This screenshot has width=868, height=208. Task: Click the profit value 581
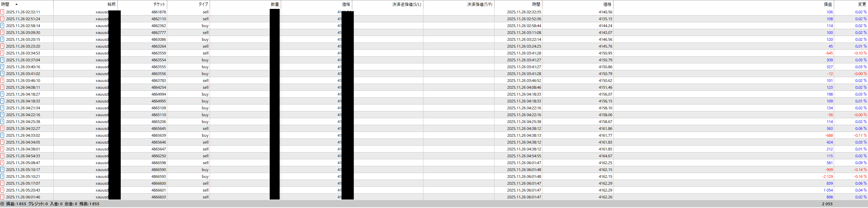tap(830, 163)
